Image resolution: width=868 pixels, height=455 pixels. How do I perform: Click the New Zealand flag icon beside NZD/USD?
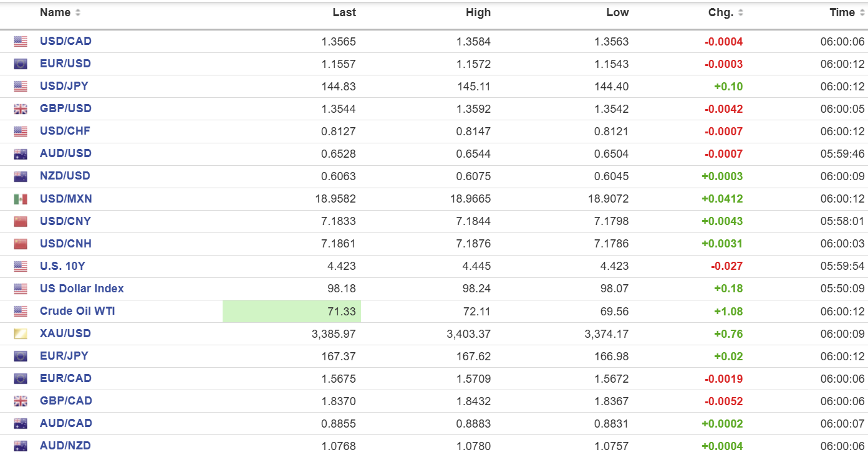tap(21, 176)
